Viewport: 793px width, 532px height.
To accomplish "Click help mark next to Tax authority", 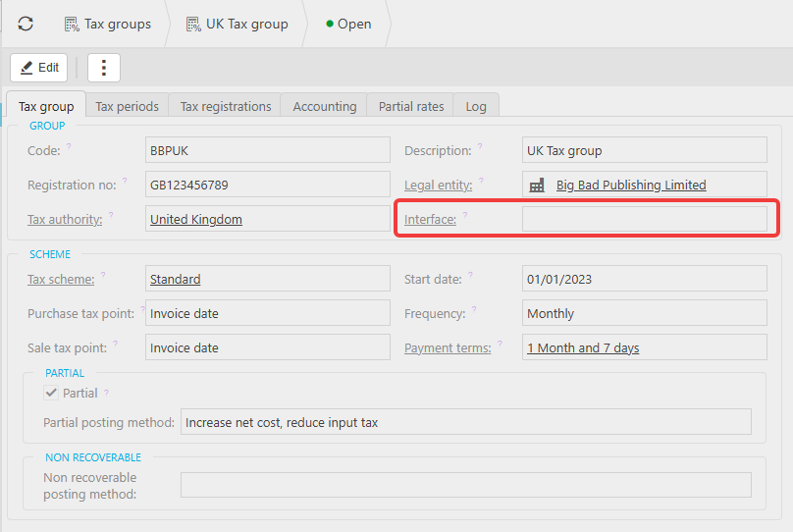I will click(x=111, y=214).
